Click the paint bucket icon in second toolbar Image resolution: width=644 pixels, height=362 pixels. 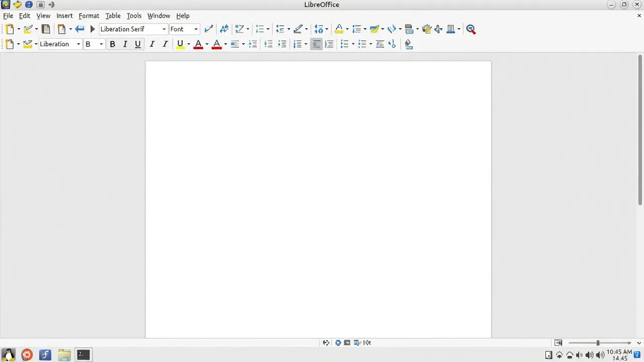pyautogui.click(x=409, y=44)
